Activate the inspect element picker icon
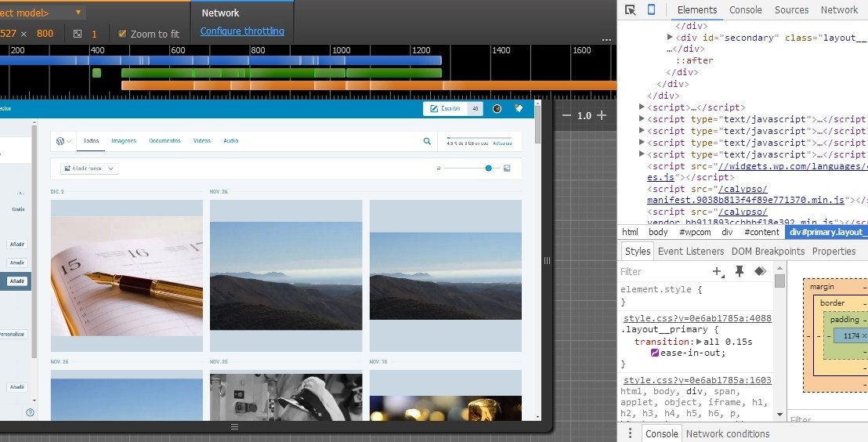The width and height of the screenshot is (868, 442). pos(630,10)
